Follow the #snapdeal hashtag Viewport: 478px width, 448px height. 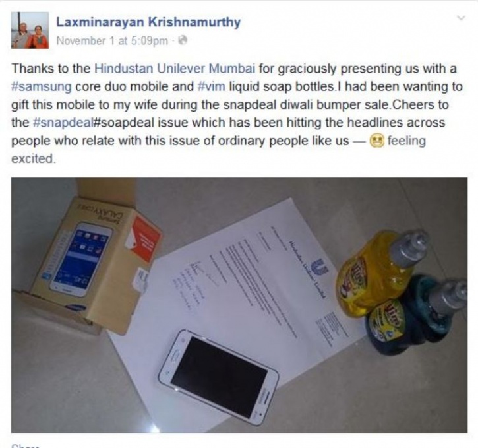(x=62, y=123)
